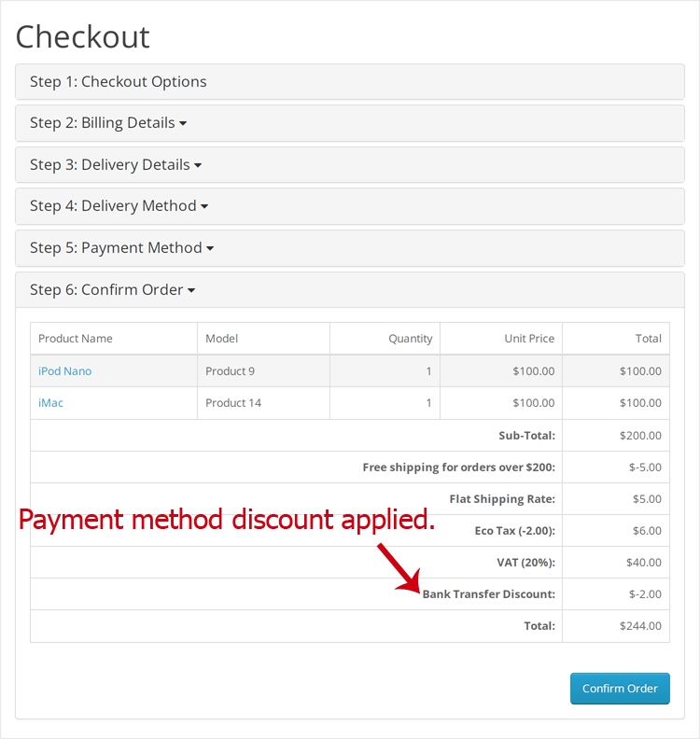The height and width of the screenshot is (739, 700).
Task: Expand Step 5: Payment Method section
Action: coord(116,248)
